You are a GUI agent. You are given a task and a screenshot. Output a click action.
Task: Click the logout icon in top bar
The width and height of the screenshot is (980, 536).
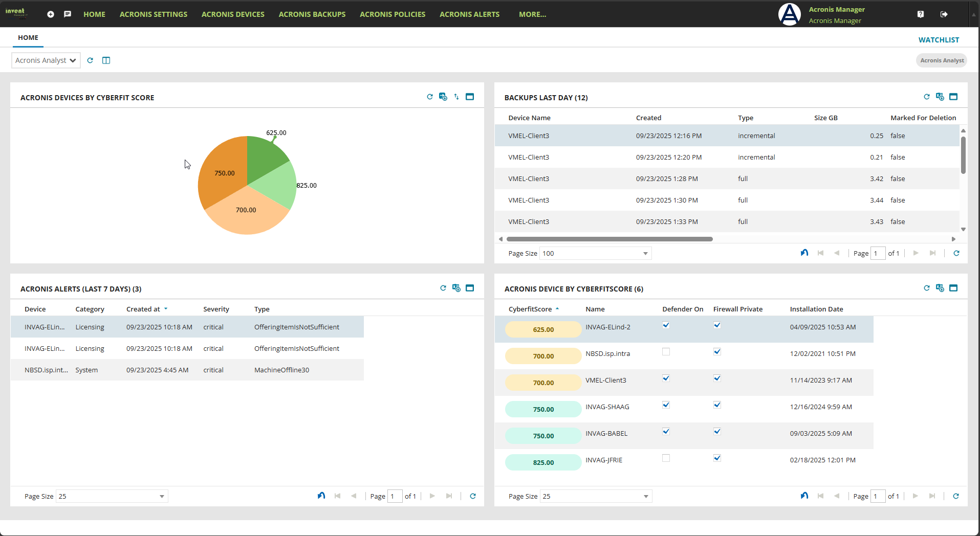944,14
